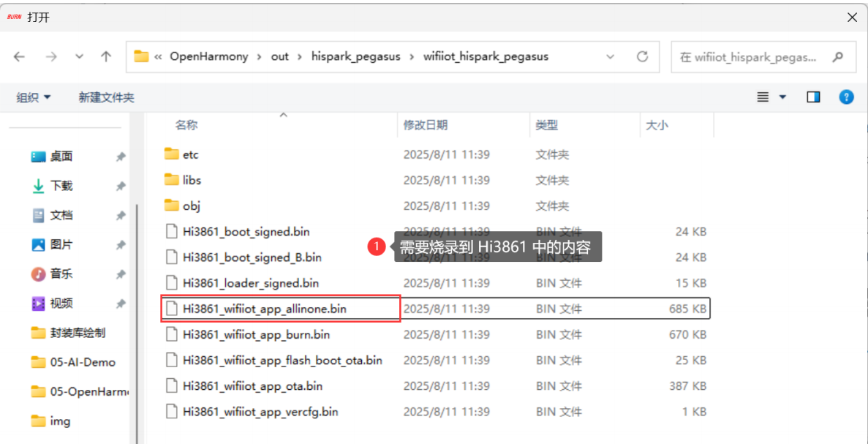Expand the hidden path chevron before OpenHarmony
Screen dimensions: 868x444
159,56
